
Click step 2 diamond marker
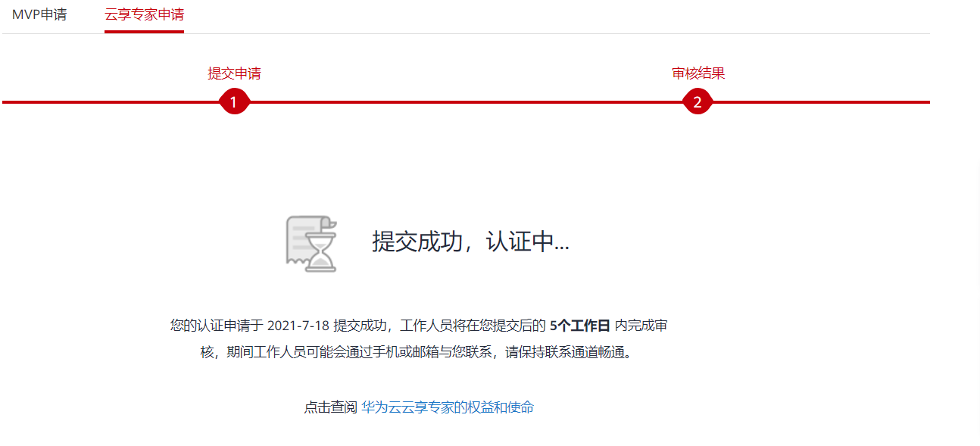(x=698, y=101)
